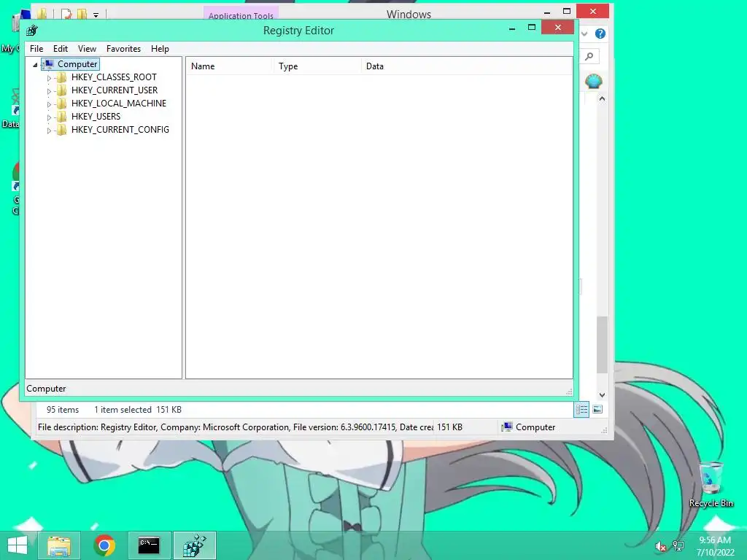This screenshot has width=747, height=560.
Task: Expand the HKEY_CURRENT_CONFIG key
Action: [x=49, y=130]
